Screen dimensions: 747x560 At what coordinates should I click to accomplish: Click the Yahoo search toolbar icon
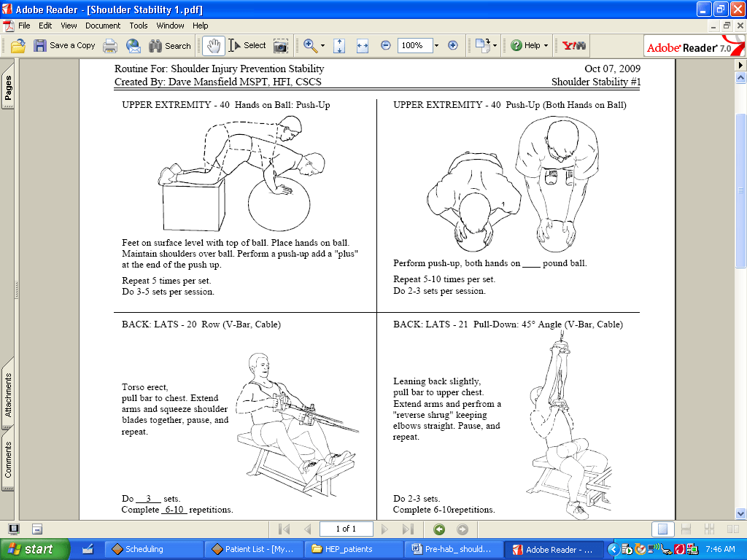pyautogui.click(x=573, y=46)
